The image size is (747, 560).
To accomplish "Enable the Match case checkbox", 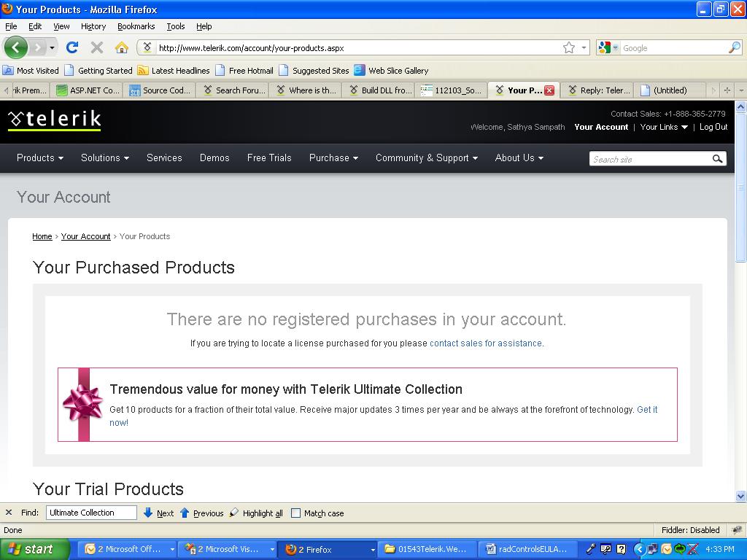I will (x=296, y=513).
